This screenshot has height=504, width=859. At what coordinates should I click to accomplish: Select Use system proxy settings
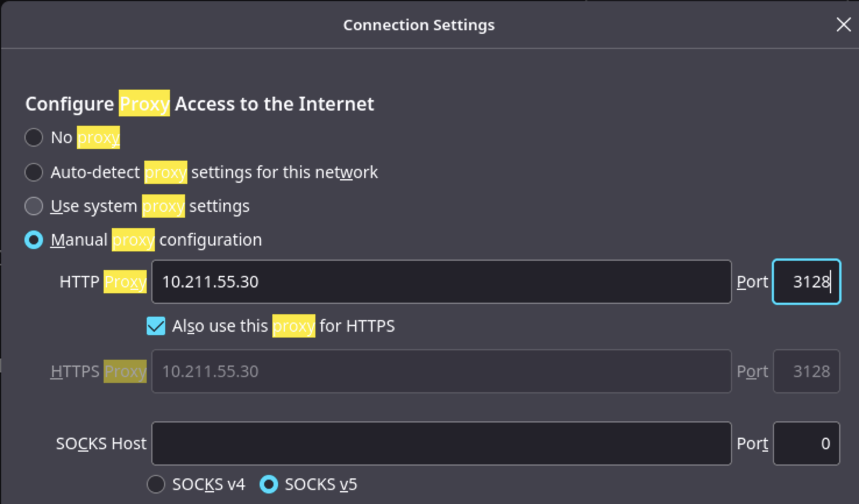(34, 206)
